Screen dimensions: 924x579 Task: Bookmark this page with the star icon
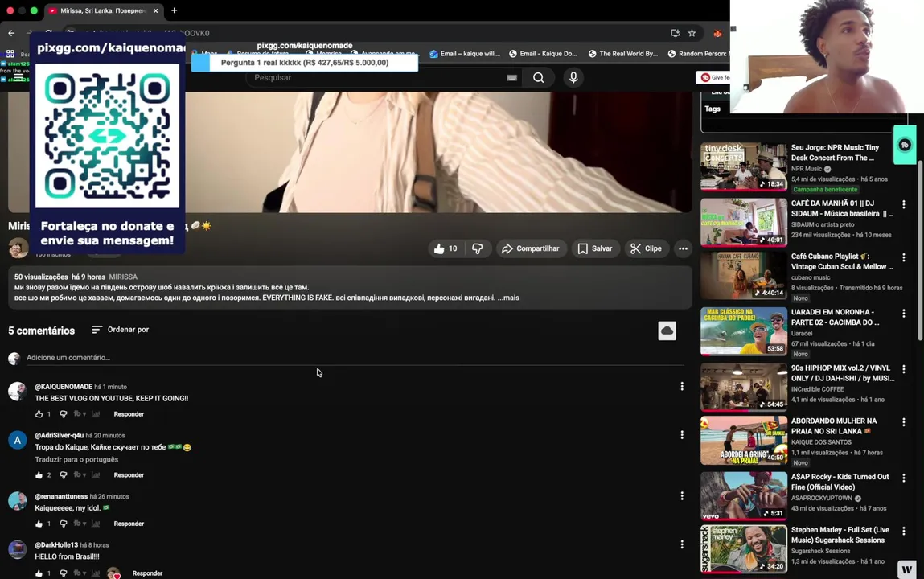click(x=692, y=33)
